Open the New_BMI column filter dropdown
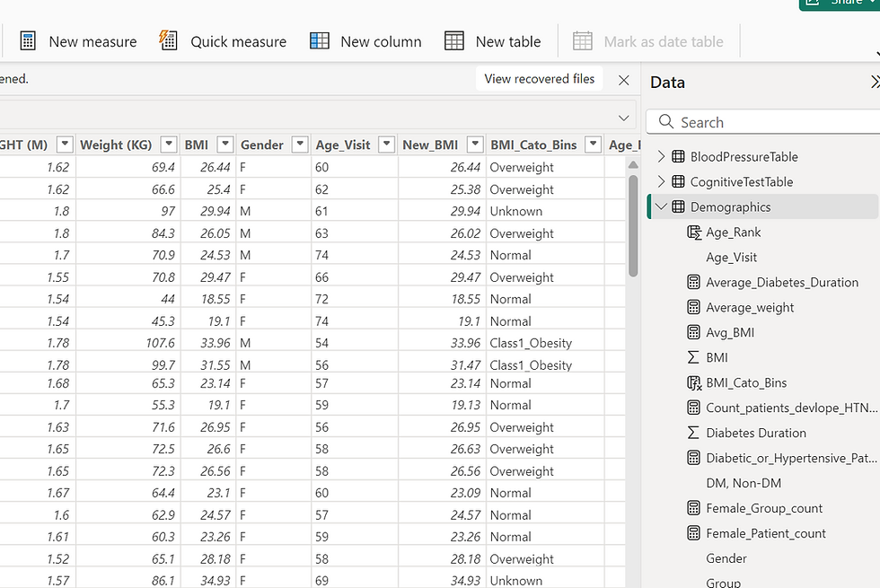 pyautogui.click(x=475, y=145)
